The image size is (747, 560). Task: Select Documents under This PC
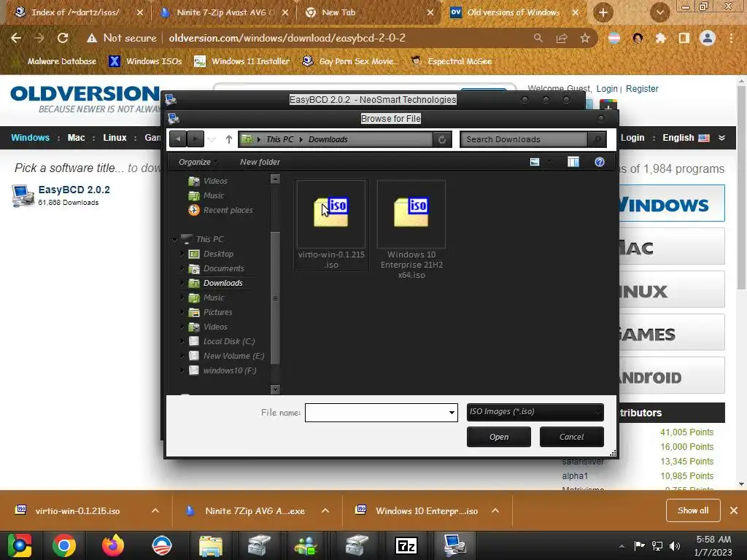pos(223,268)
